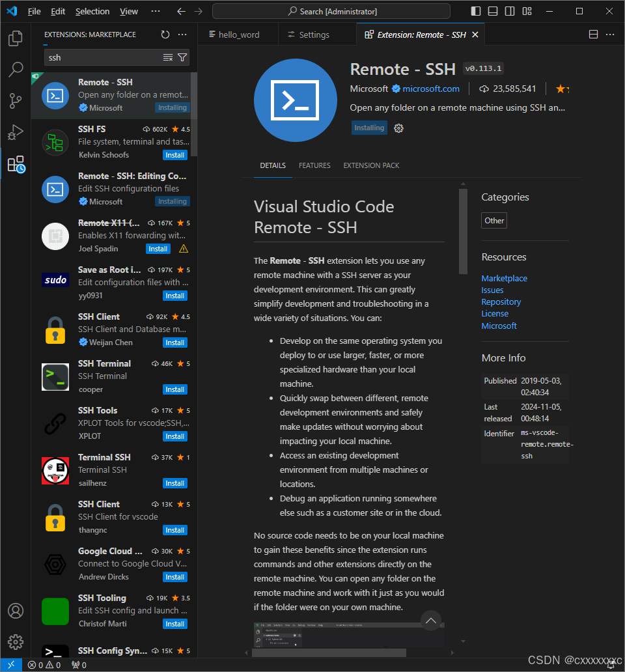Close the Extension: Remote - SSH tab

[475, 35]
